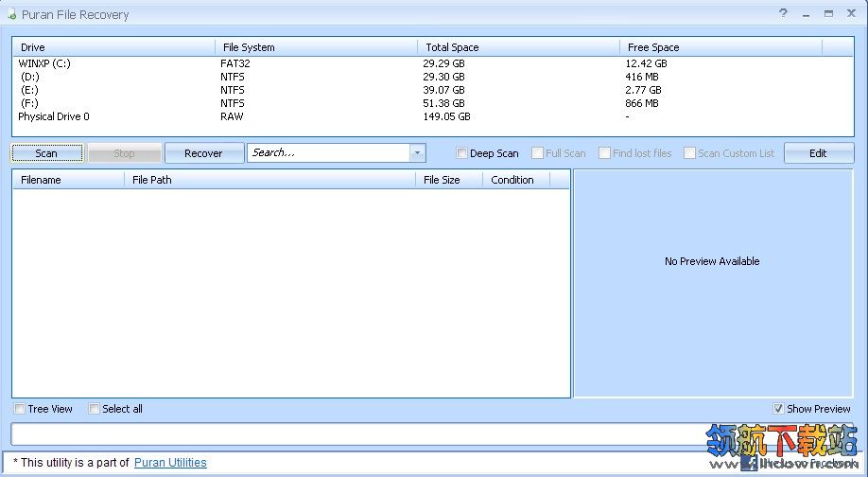868x477 pixels.
Task: Click the FAT32 file system cell
Action: point(235,63)
